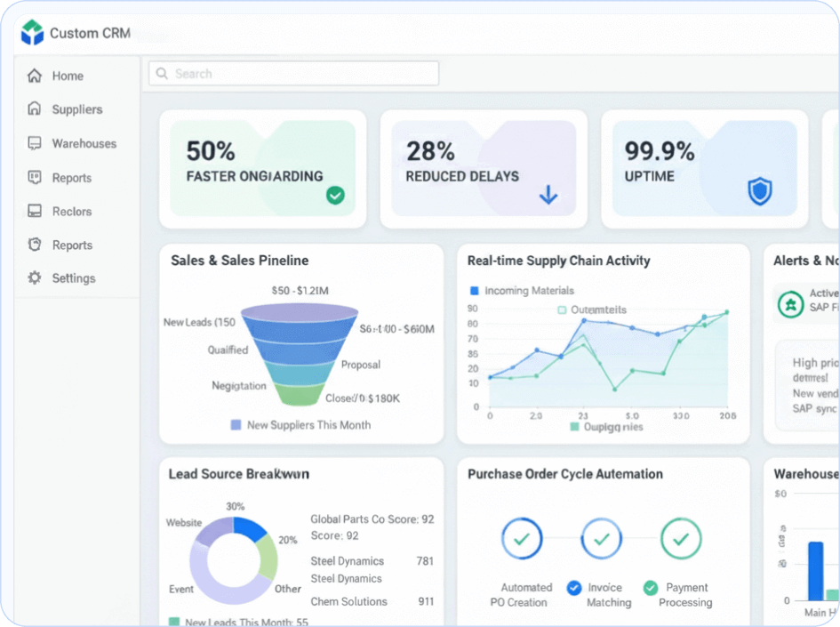Toggle the New Leads This Month legend
The image size is (840, 627).
coord(237,622)
